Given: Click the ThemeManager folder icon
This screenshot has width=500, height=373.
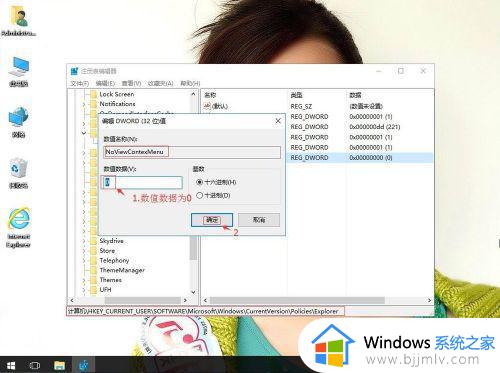Looking at the screenshot, I should coord(93,270).
